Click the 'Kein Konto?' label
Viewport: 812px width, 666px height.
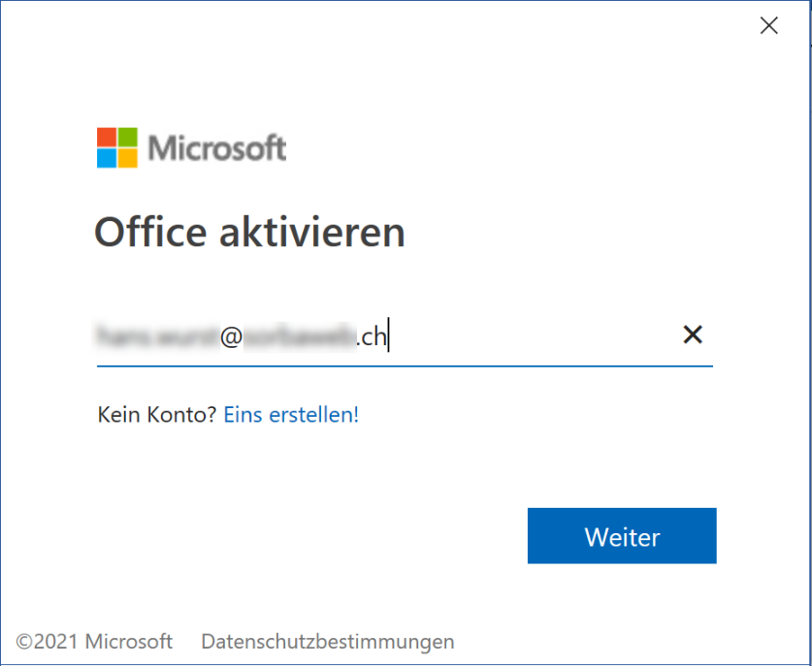click(157, 415)
